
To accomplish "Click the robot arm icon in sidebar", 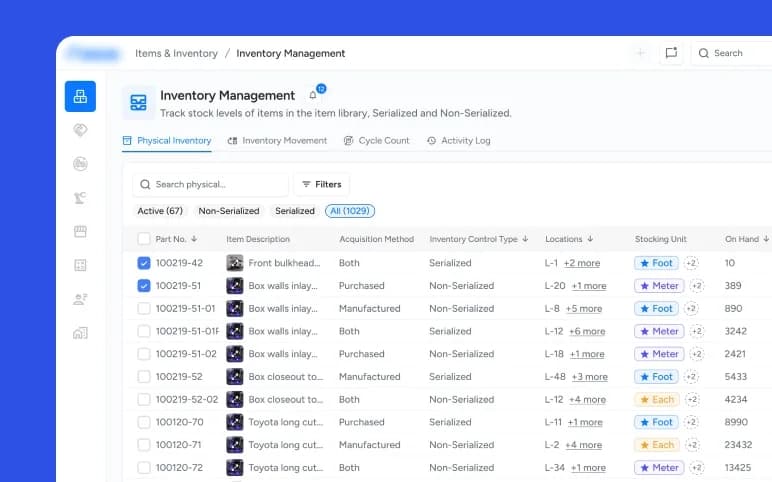I will coord(80,197).
